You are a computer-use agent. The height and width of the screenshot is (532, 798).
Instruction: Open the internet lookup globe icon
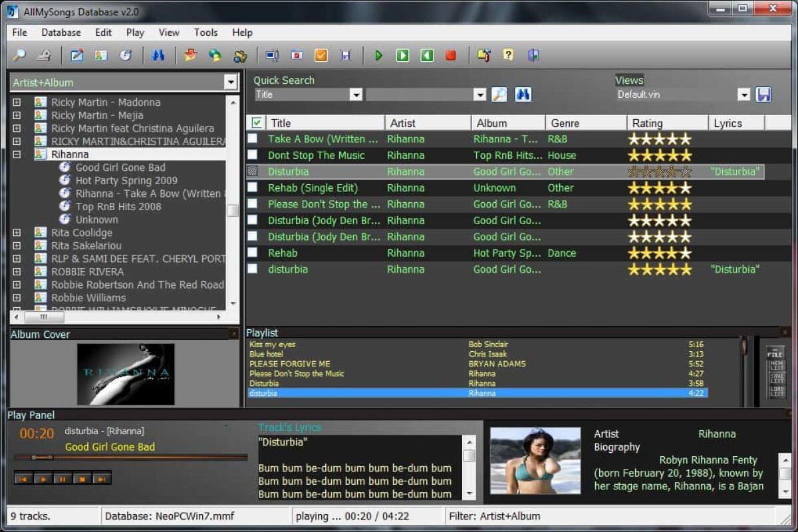(x=126, y=55)
